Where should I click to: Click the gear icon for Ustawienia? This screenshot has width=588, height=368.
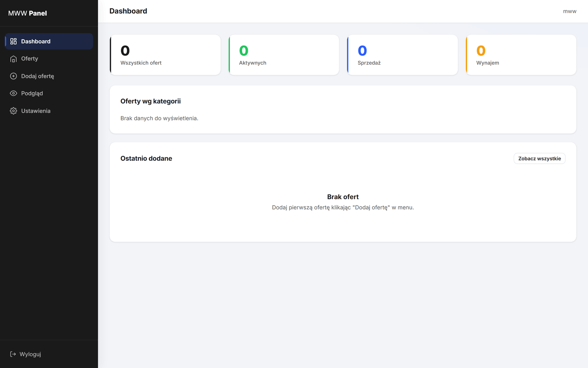pyautogui.click(x=13, y=111)
